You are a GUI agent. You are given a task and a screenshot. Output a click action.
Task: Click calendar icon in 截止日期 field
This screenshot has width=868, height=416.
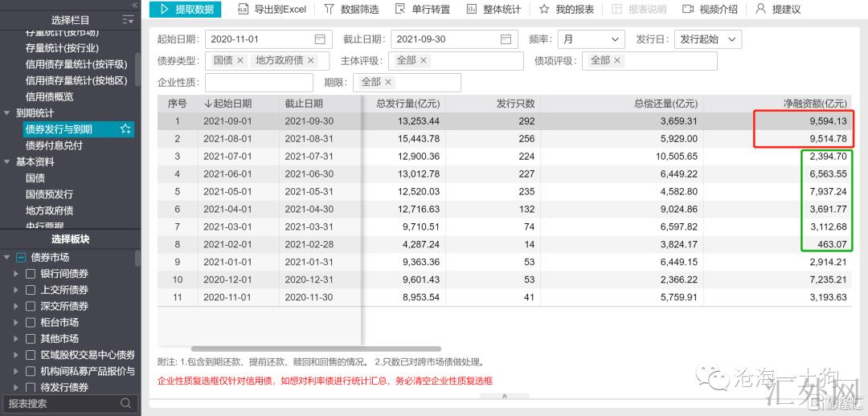pos(505,39)
